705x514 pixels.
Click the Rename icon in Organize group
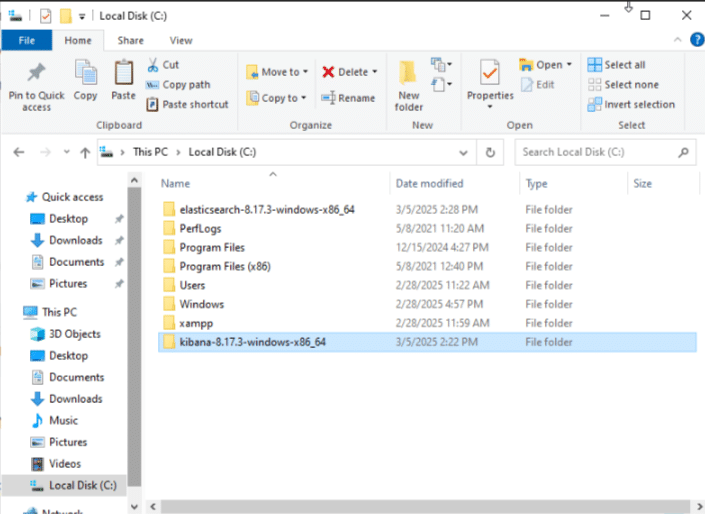(329, 98)
